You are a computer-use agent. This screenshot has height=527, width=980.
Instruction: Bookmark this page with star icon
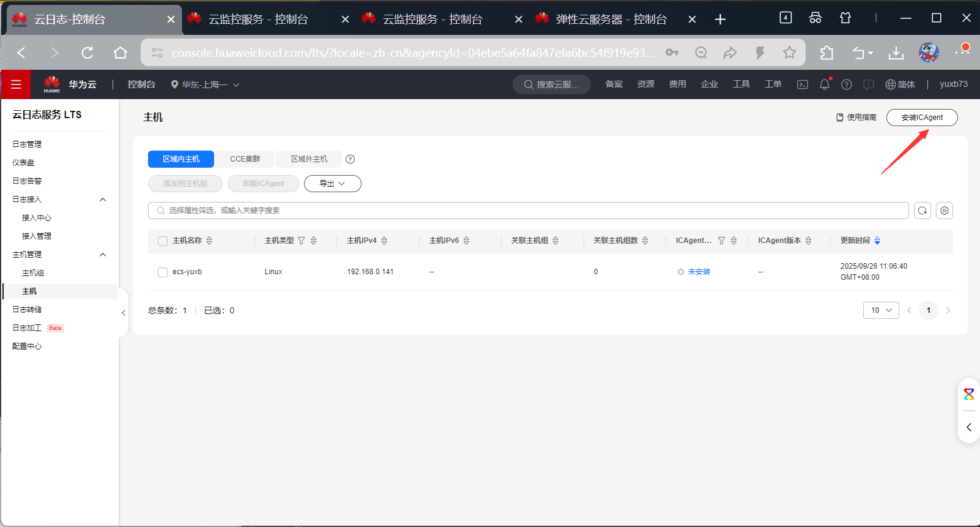pos(789,53)
